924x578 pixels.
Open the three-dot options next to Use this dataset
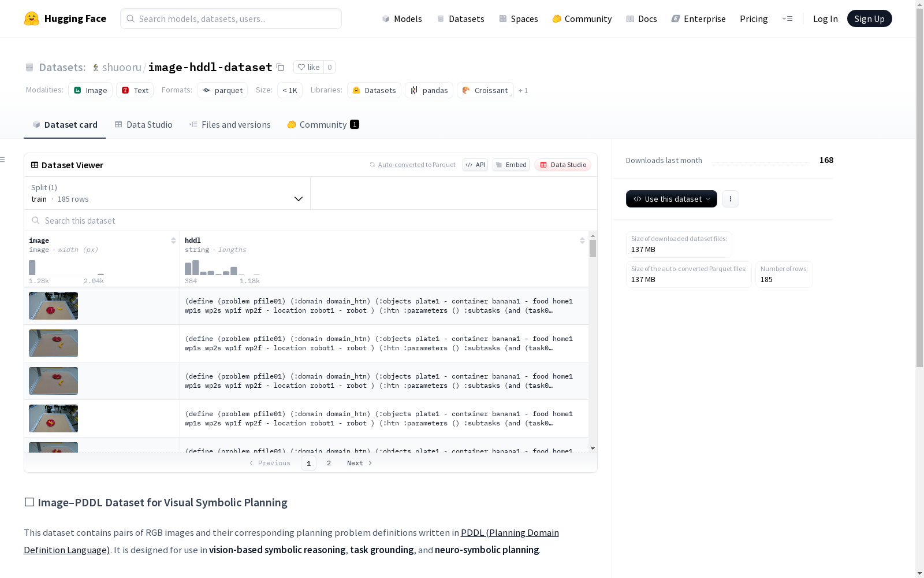pos(731,199)
